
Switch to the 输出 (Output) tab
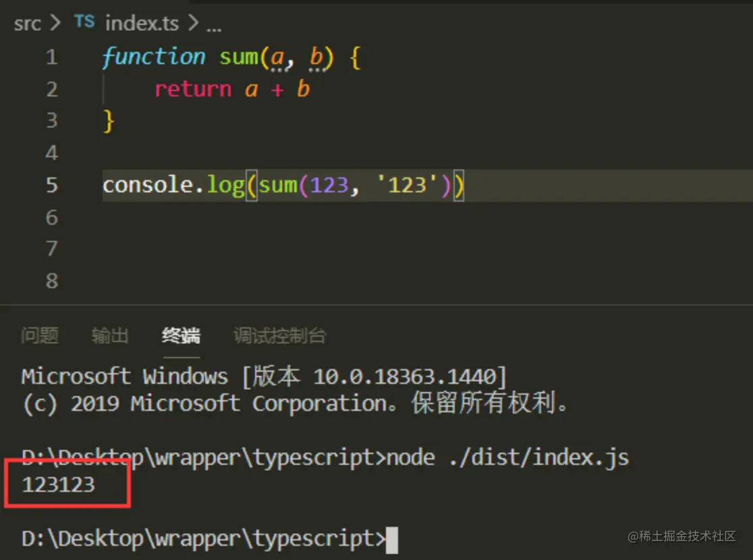pyautogui.click(x=110, y=335)
